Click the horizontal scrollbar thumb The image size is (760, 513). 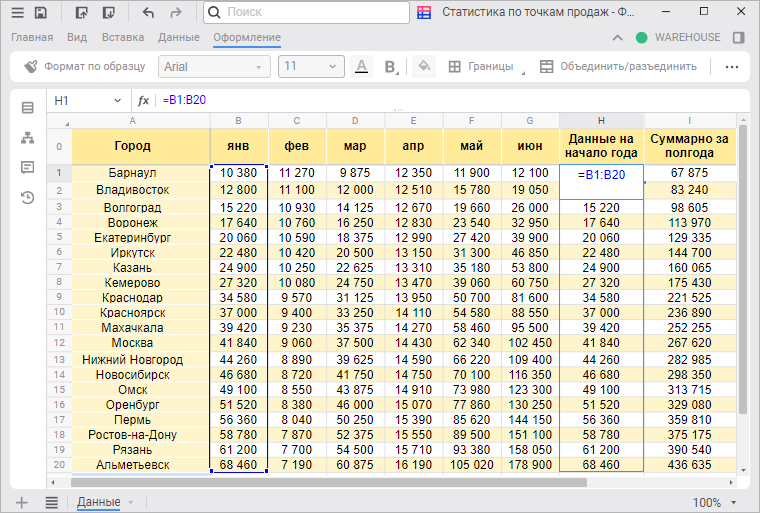point(329,482)
